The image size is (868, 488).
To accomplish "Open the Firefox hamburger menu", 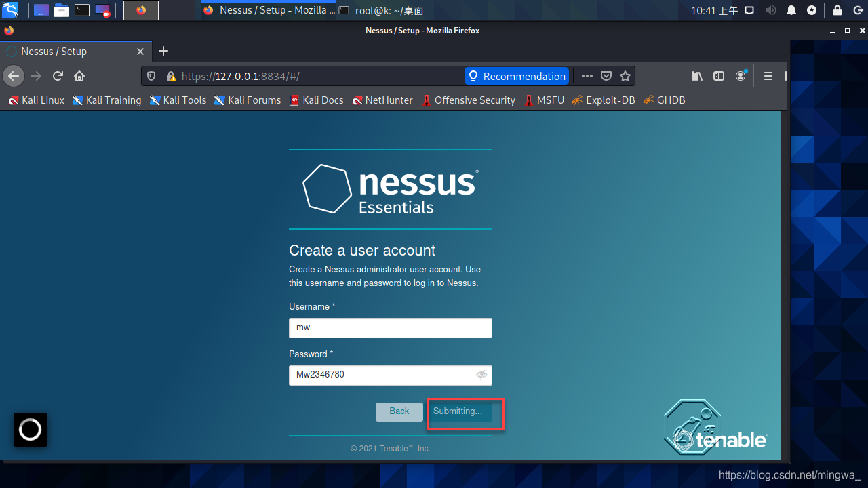I will pyautogui.click(x=768, y=76).
